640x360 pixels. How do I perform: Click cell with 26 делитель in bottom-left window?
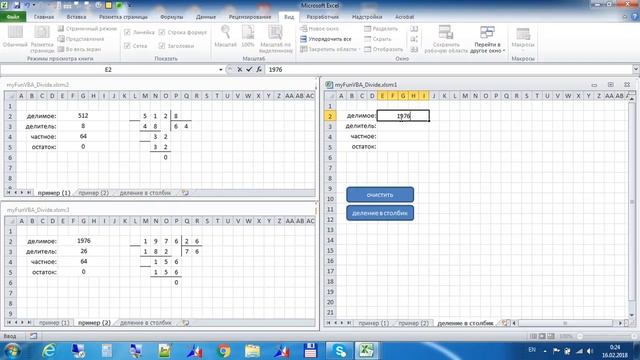84,251
